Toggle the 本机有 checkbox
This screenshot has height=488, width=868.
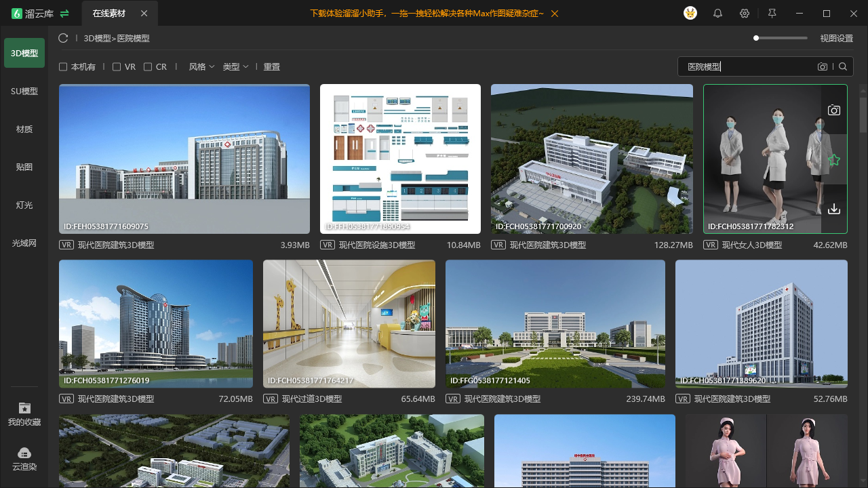pyautogui.click(x=63, y=67)
